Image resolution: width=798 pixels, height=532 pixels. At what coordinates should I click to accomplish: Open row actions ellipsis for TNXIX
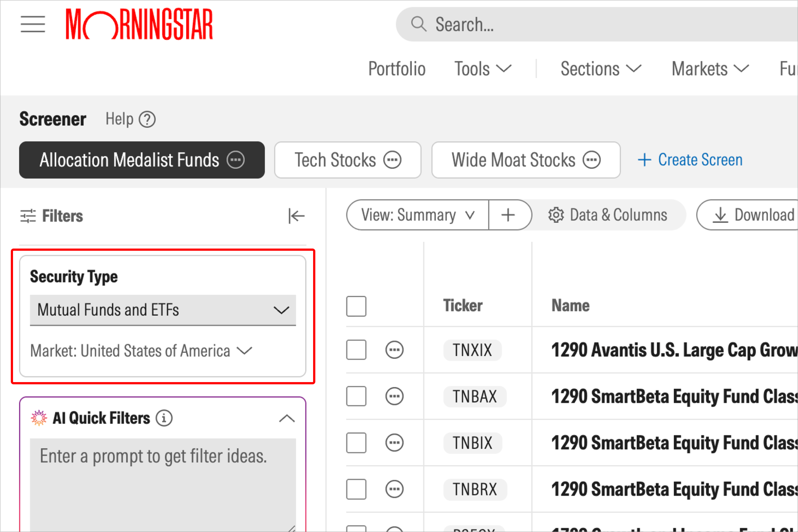click(394, 350)
